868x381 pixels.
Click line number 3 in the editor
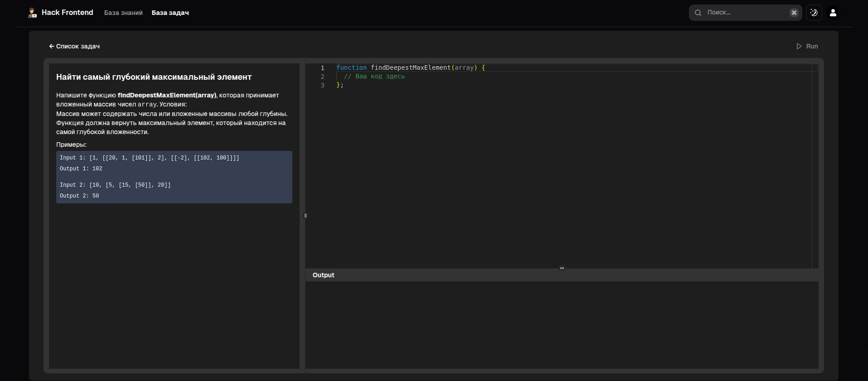pyautogui.click(x=323, y=85)
